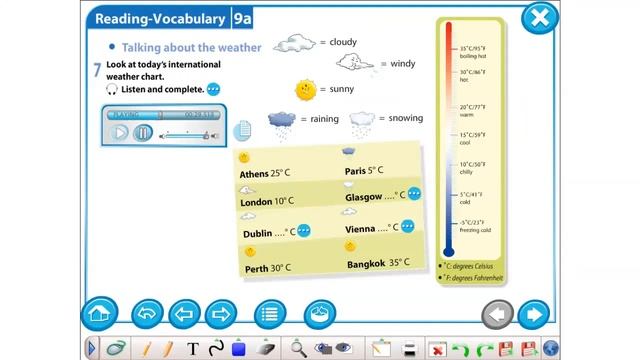Click the curved return arrow button
Screen dimensions: 640x360
coord(147,314)
